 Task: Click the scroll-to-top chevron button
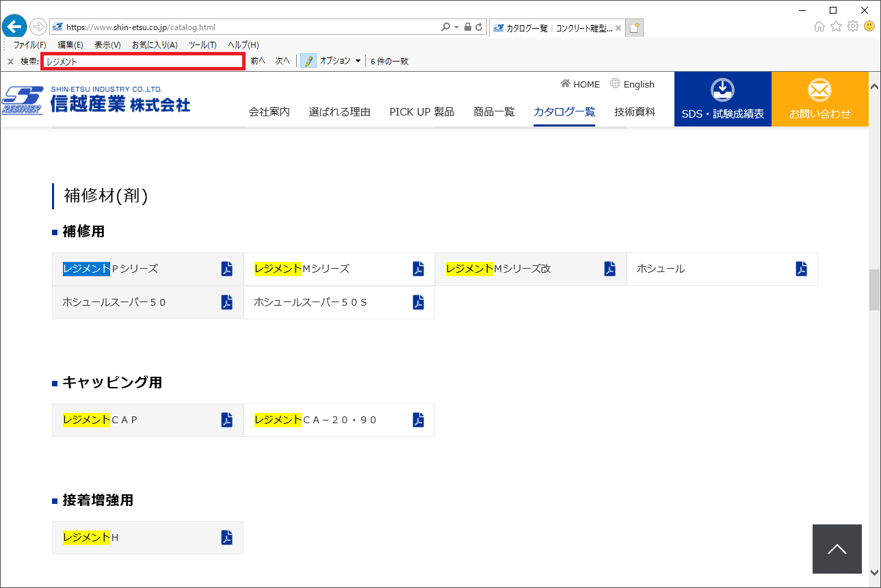pyautogui.click(x=837, y=549)
